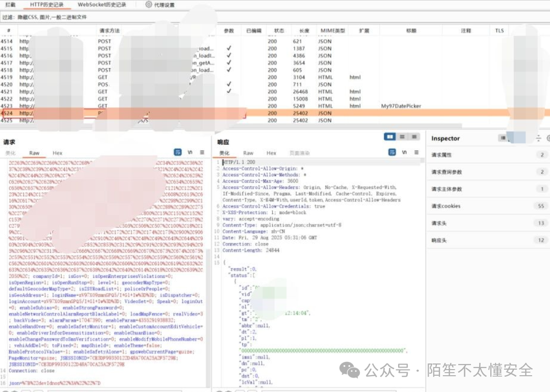
Task: Click the splitter divider control beside Inspector
Action: [538, 138]
